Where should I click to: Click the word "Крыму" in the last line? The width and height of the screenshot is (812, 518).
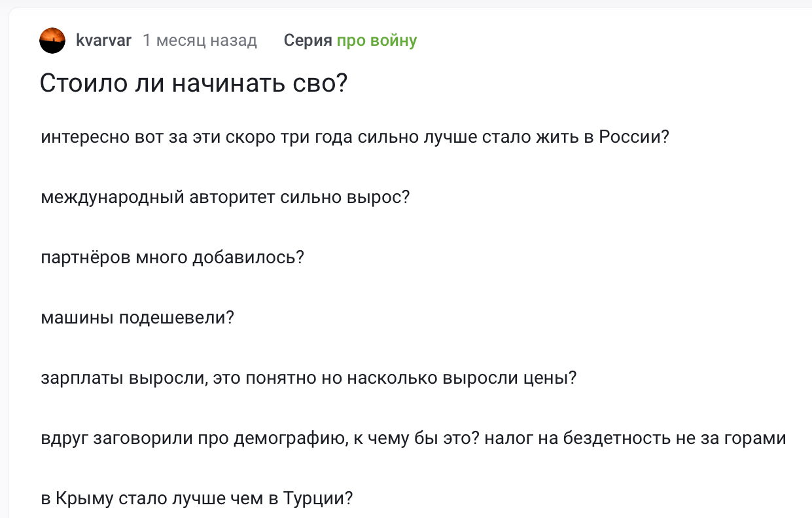pos(82,498)
